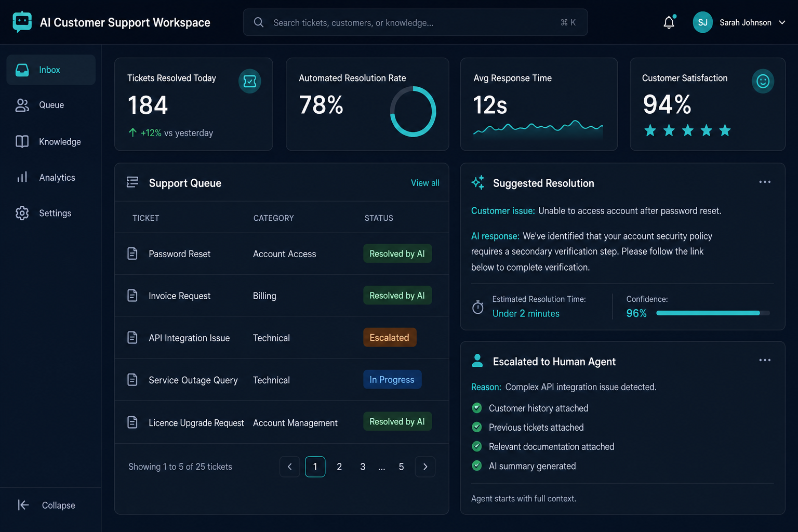Click the Under 2 minutes value

(526, 314)
